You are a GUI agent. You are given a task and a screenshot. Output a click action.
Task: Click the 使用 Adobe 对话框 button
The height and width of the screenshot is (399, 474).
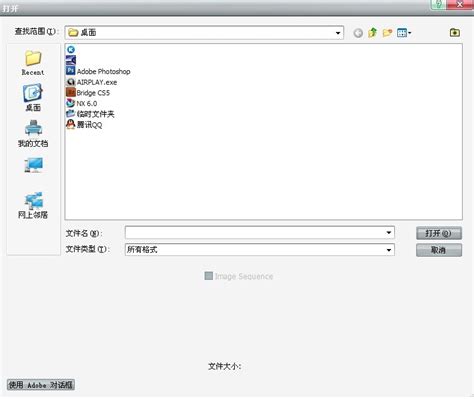41,385
